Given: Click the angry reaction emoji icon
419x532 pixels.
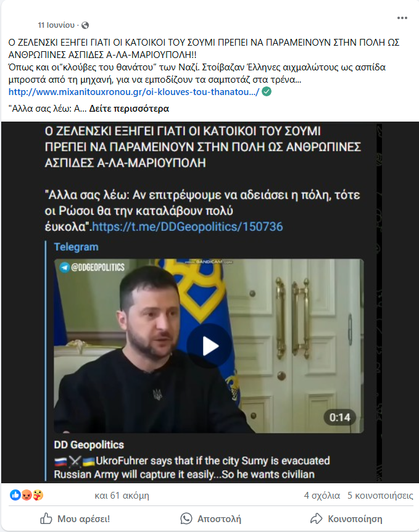Looking at the screenshot, I should pyautogui.click(x=27, y=496).
